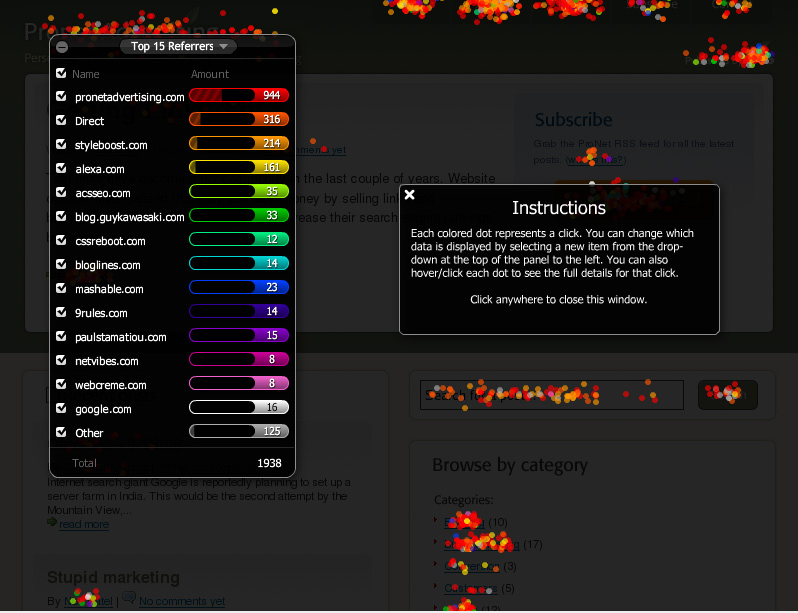The width and height of the screenshot is (798, 613).
Task: Click the green 33 amount bar
Action: coord(239,215)
